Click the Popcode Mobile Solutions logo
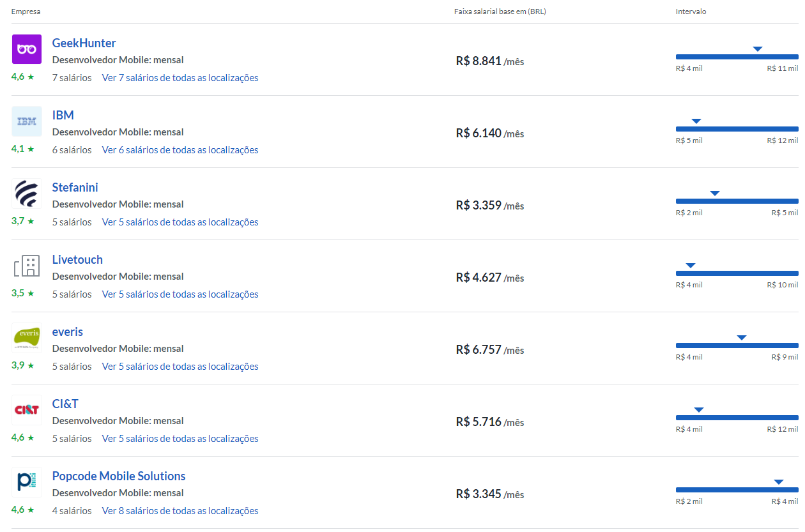Screen dimensions: 805x532 (x=27, y=482)
